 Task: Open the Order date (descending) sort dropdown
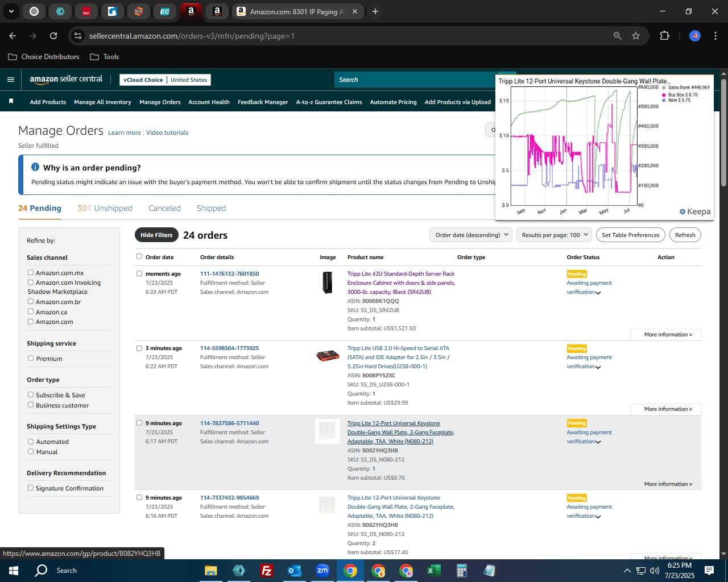point(471,235)
